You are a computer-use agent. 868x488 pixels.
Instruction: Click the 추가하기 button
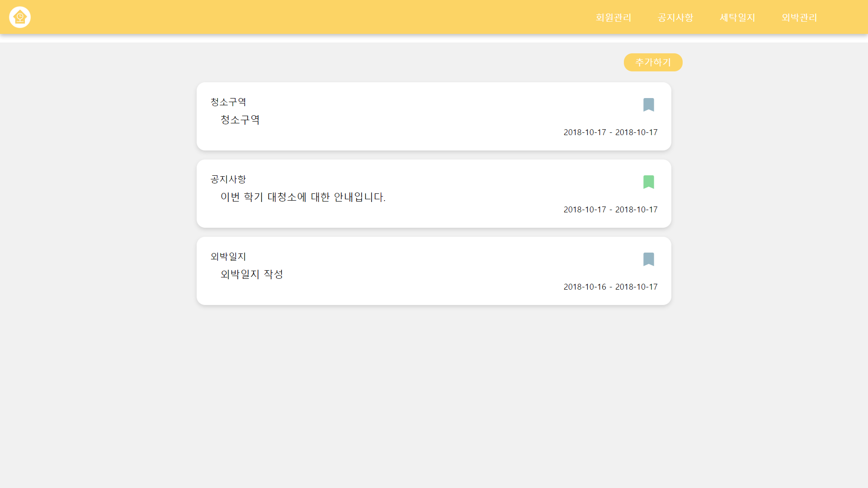[653, 62]
